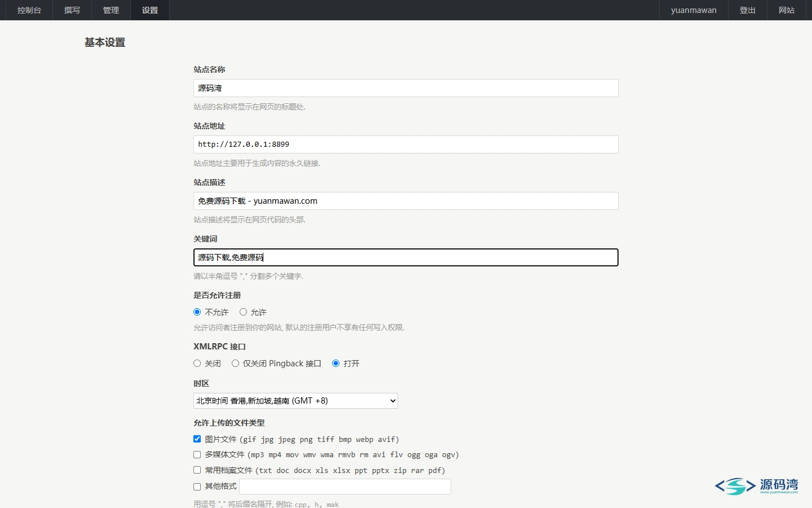Expand the 时区 timezone dropdown

point(295,401)
